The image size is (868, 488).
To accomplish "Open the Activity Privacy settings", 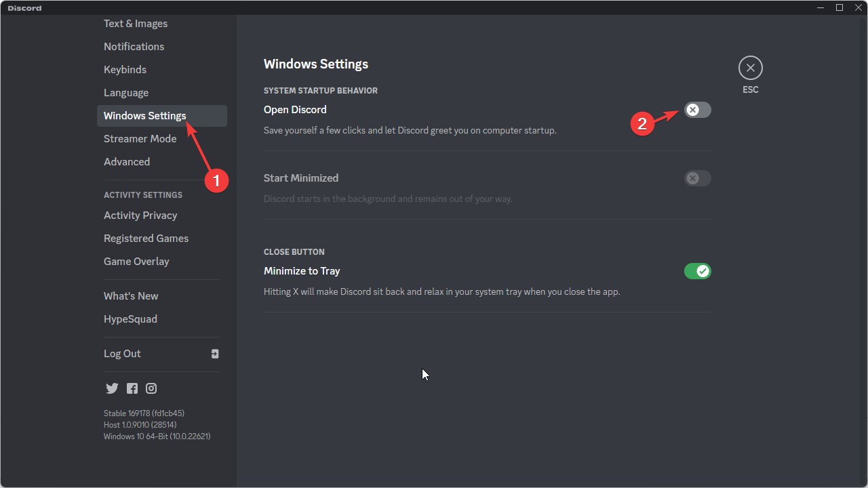I will (x=140, y=215).
